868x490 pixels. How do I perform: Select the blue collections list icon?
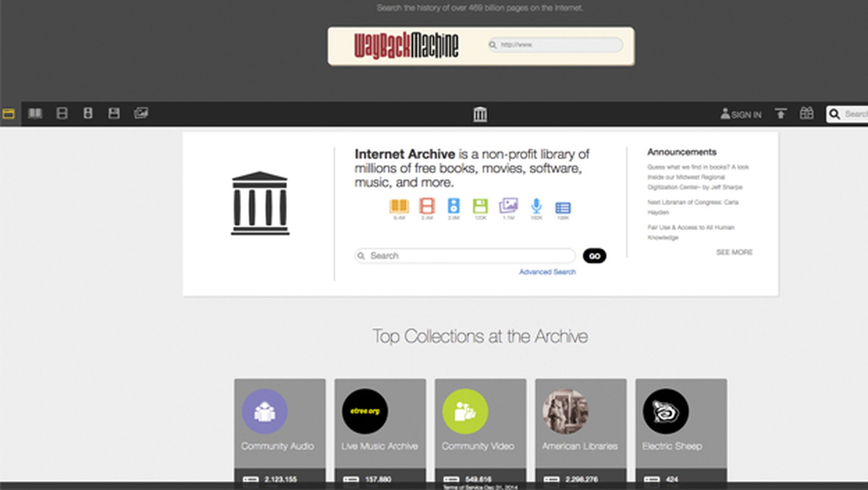pyautogui.click(x=563, y=208)
